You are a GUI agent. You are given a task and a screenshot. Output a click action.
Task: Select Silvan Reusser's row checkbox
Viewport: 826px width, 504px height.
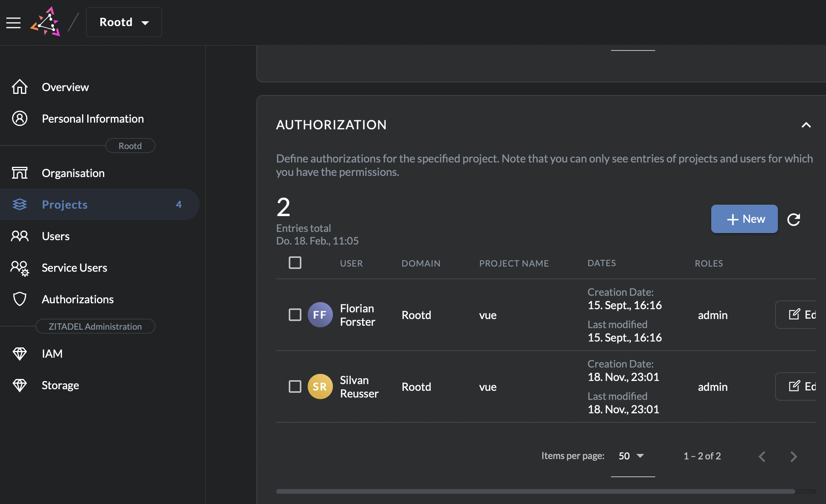click(295, 386)
